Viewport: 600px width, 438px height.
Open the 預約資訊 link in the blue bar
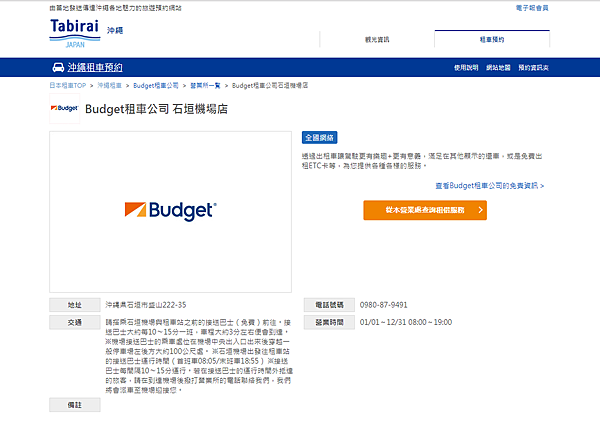(533, 68)
